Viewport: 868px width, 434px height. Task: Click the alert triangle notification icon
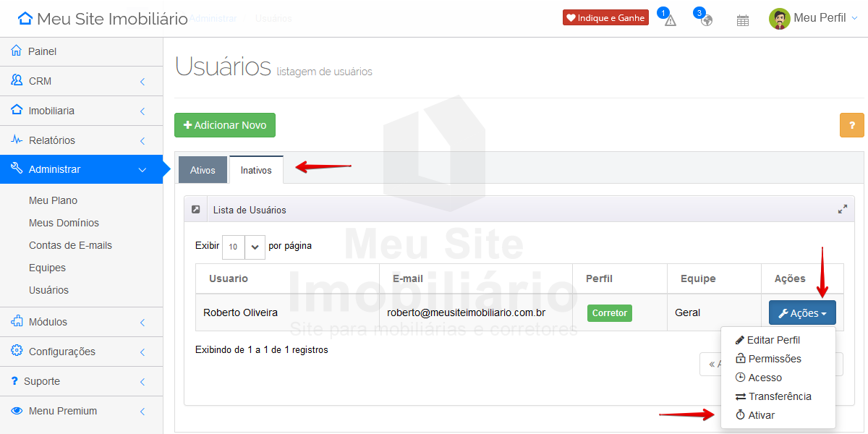(x=670, y=20)
